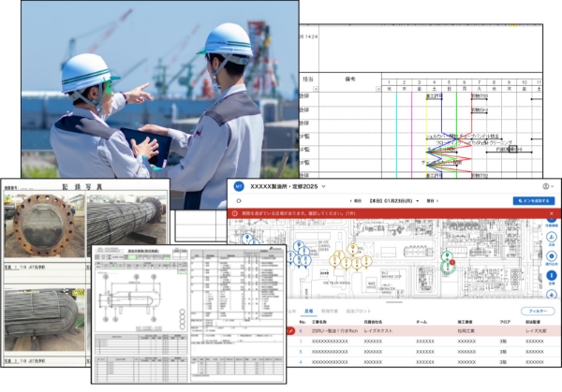Click the 元請会社名 column header

point(373,322)
